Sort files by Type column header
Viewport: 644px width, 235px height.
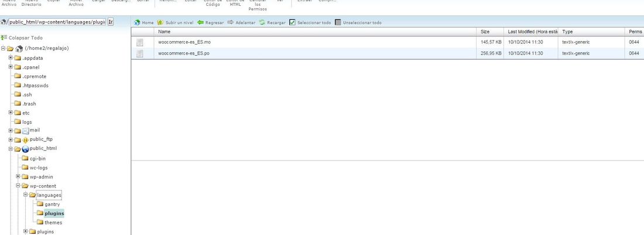[592, 32]
